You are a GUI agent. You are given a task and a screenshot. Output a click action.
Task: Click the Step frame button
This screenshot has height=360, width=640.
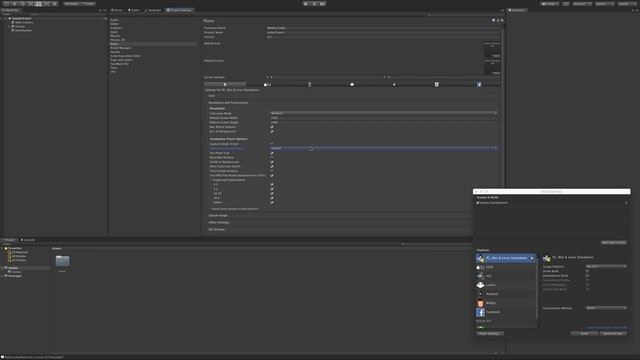tap(322, 4)
